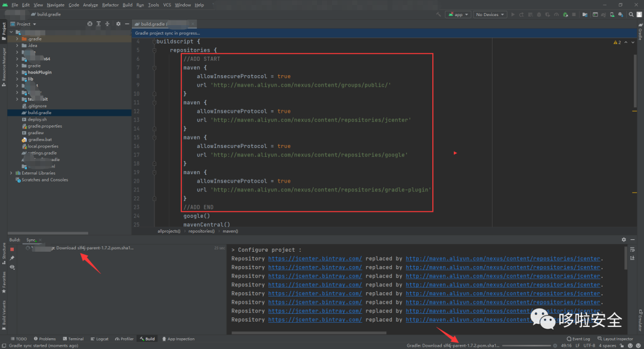Click the Make Project hammer icon
Viewport: 644px width, 349px height.
click(x=438, y=14)
